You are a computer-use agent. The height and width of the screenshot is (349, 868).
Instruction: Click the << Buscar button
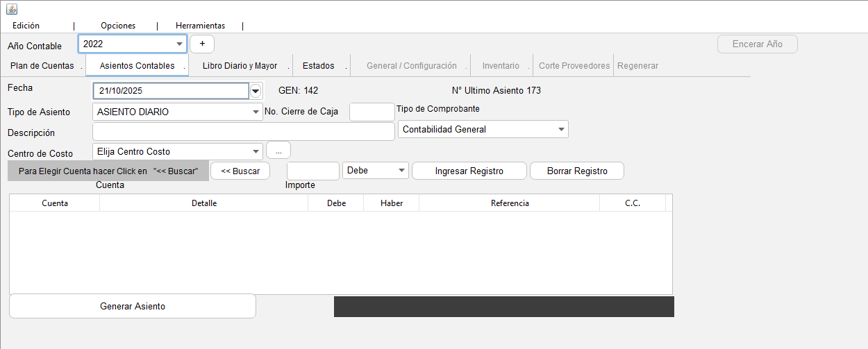click(240, 171)
